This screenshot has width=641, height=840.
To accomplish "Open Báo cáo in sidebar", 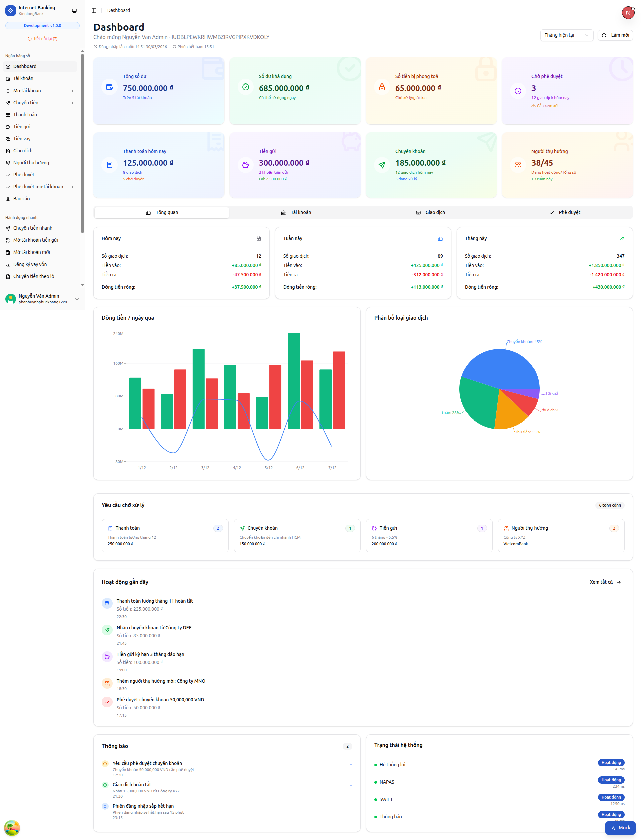I will [x=40, y=199].
